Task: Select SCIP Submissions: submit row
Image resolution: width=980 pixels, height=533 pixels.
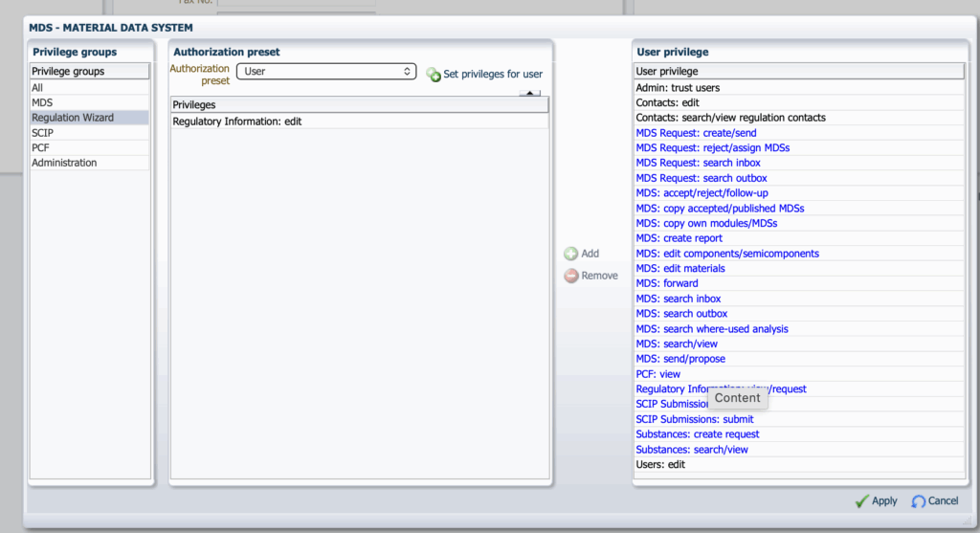Action: [x=799, y=419]
